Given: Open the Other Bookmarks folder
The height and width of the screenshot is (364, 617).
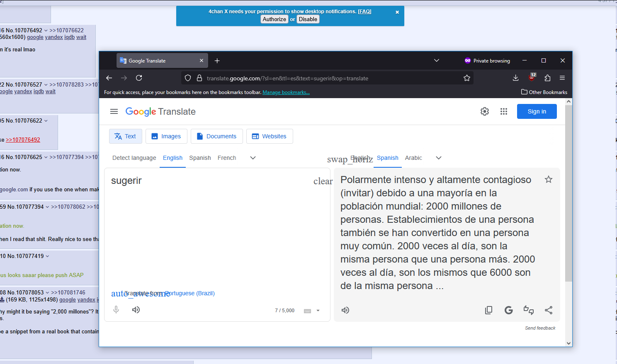Looking at the screenshot, I should [544, 92].
